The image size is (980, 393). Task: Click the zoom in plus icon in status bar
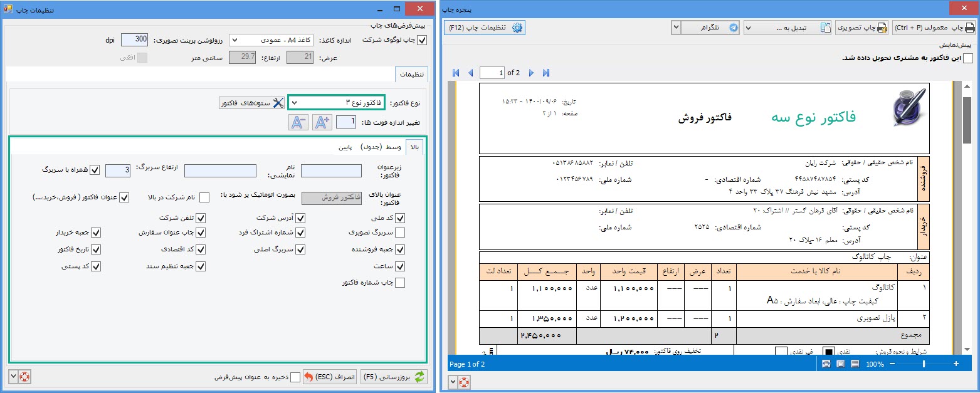[x=956, y=364]
